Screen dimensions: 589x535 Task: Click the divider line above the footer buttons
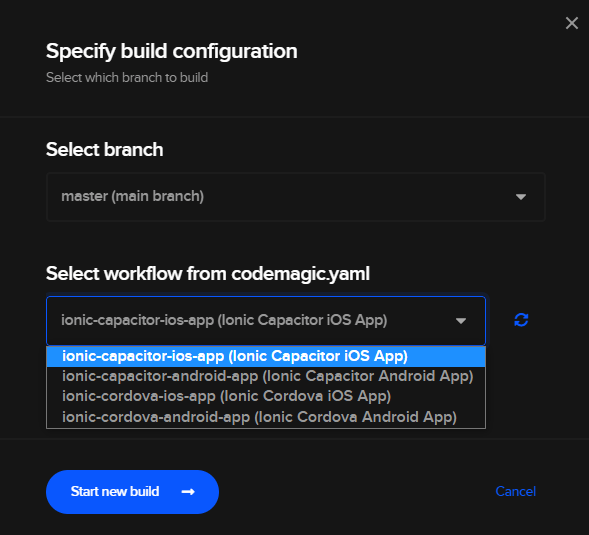[294, 439]
